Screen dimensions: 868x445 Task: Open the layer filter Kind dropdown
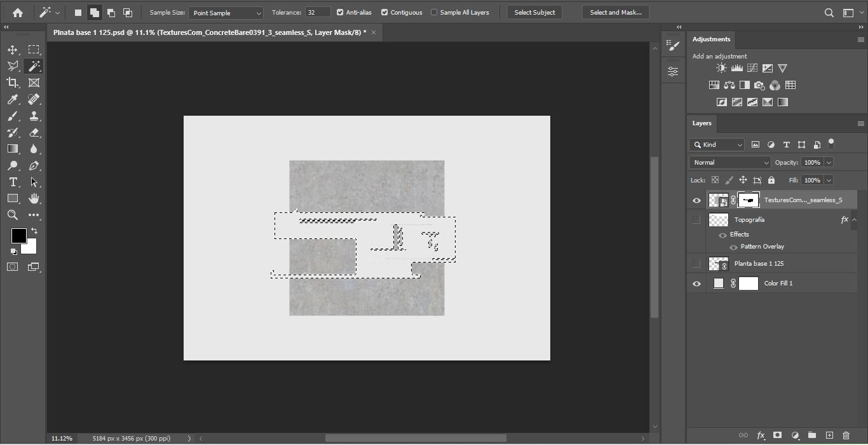717,145
